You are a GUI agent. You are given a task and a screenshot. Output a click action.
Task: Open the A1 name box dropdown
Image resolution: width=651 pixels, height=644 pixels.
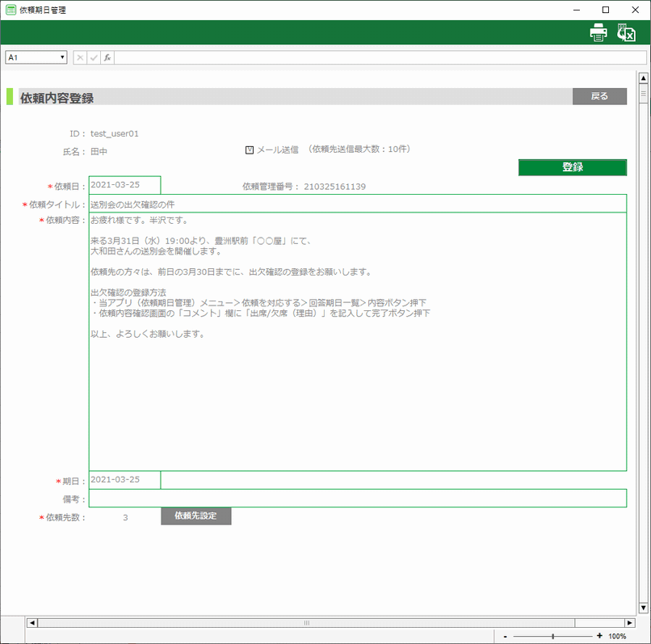coord(62,57)
